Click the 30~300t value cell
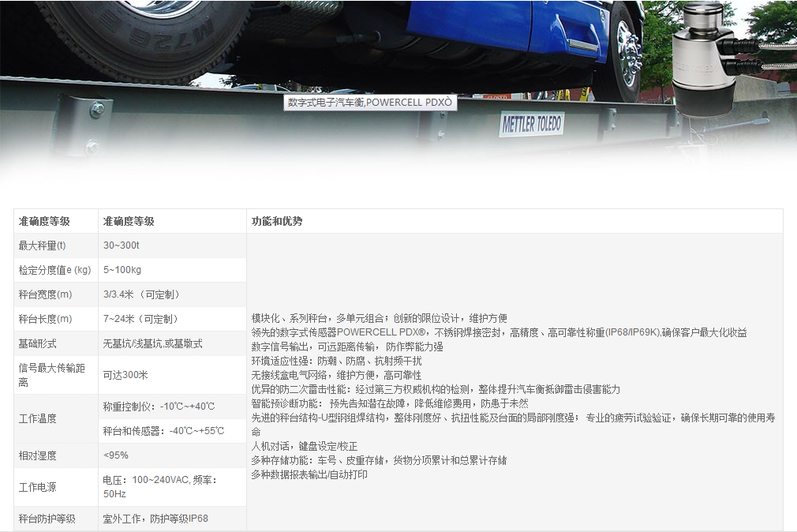Viewport: 797px width, 532px height. click(x=122, y=245)
